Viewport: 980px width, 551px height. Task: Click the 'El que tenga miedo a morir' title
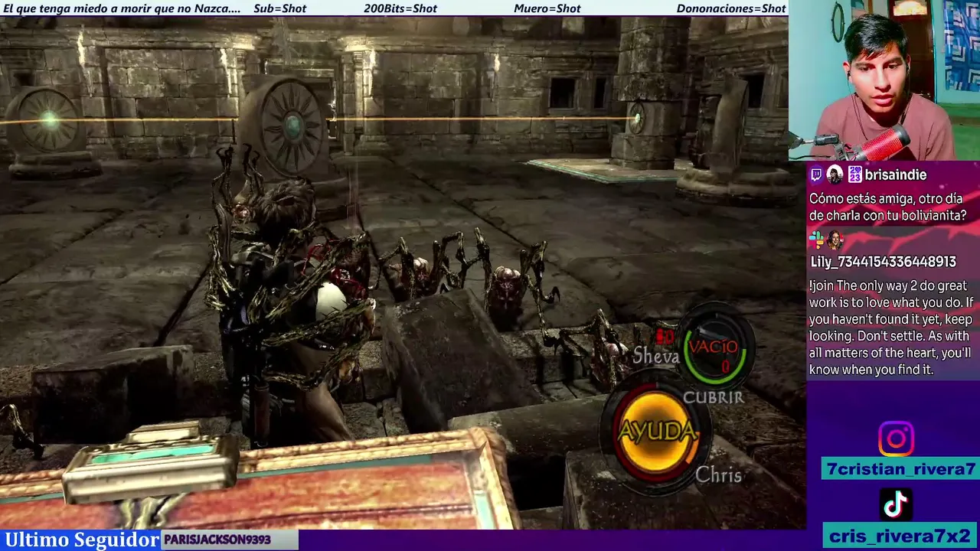122,8
